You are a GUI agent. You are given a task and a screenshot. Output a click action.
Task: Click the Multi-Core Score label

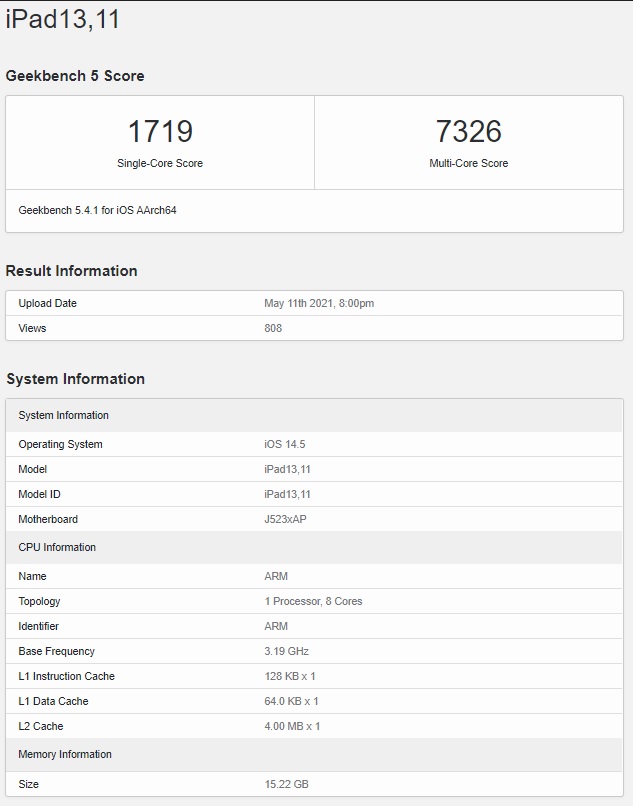(x=468, y=163)
